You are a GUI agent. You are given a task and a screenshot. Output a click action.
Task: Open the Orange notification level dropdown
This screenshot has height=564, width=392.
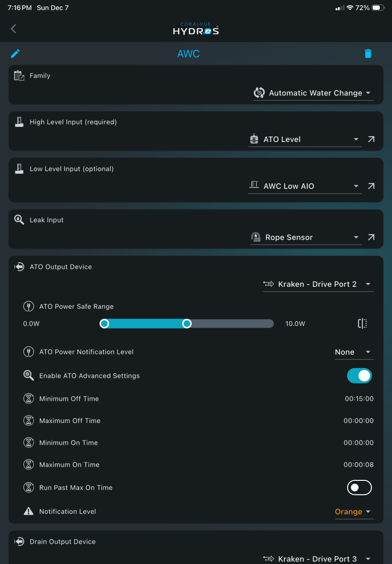coord(354,512)
